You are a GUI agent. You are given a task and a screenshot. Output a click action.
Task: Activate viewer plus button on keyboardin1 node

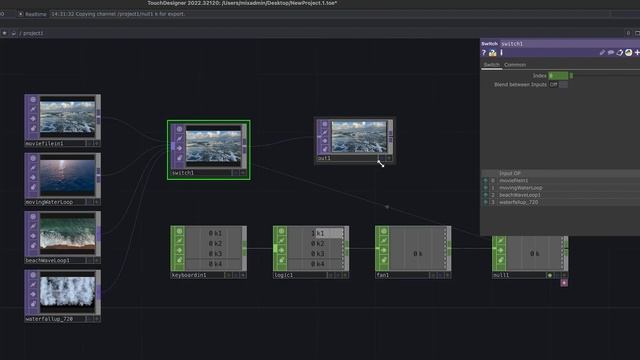[x=243, y=276]
